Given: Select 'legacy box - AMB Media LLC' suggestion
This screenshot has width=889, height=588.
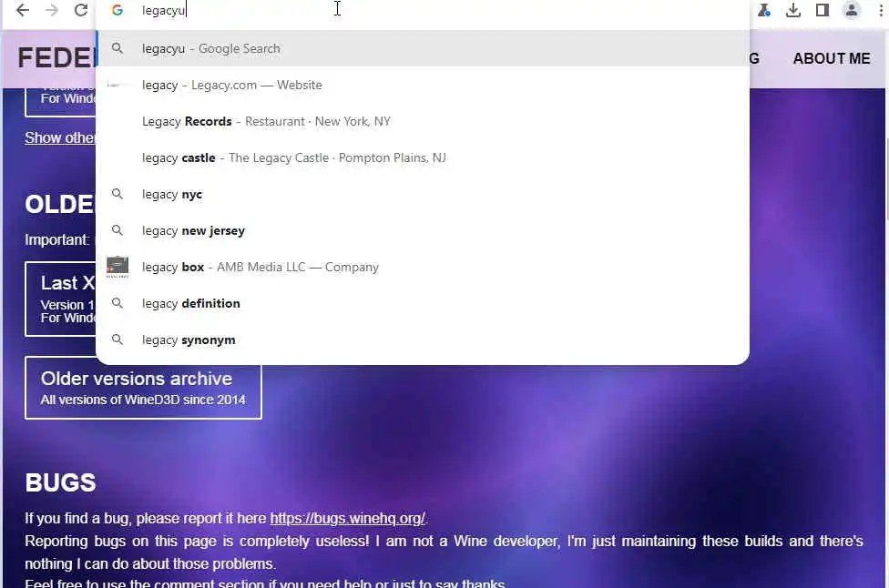Looking at the screenshot, I should point(423,267).
